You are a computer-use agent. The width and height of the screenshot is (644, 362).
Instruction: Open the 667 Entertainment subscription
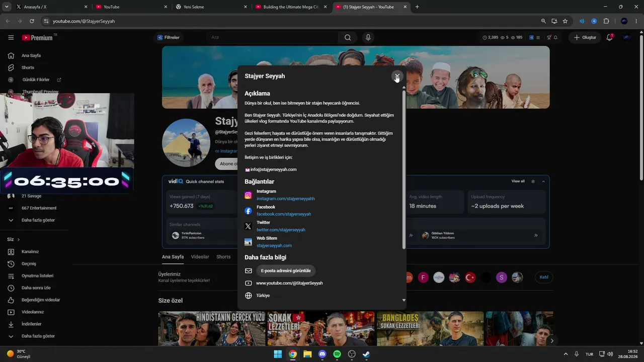click(x=39, y=208)
